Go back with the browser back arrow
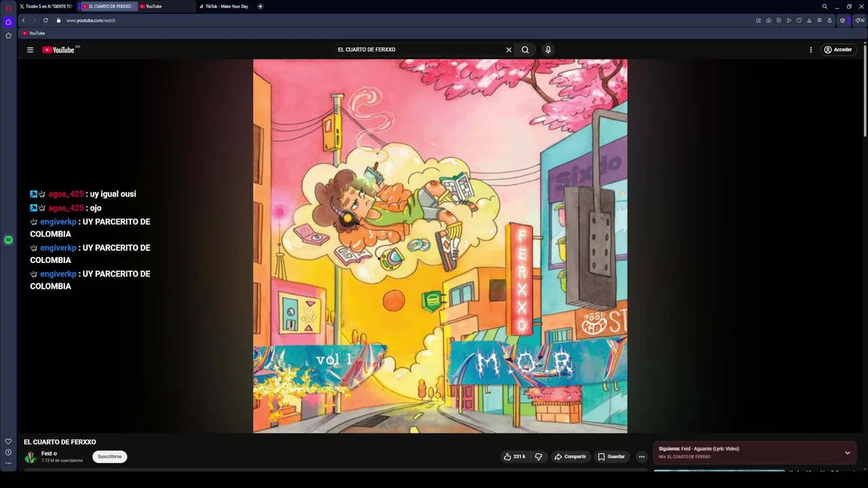This screenshot has width=868, height=488. [x=23, y=20]
